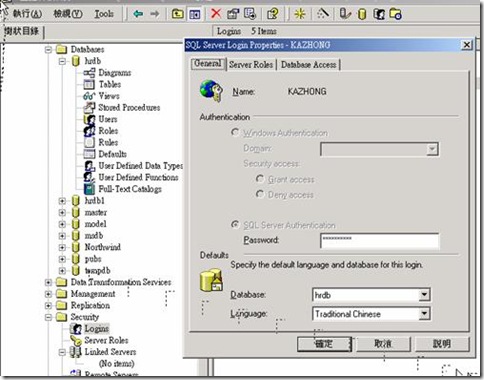The image size is (484, 380).
Task: Select Logins node under Security
Action: 97,329
